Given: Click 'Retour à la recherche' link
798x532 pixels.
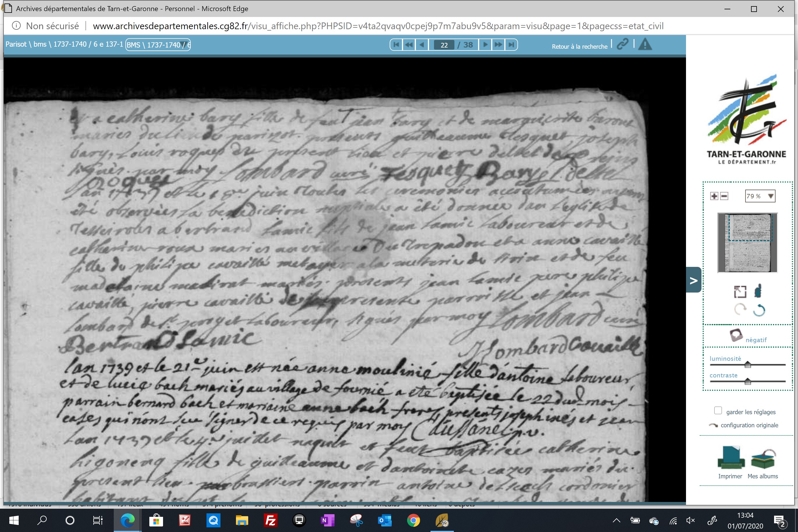Looking at the screenshot, I should coord(580,46).
